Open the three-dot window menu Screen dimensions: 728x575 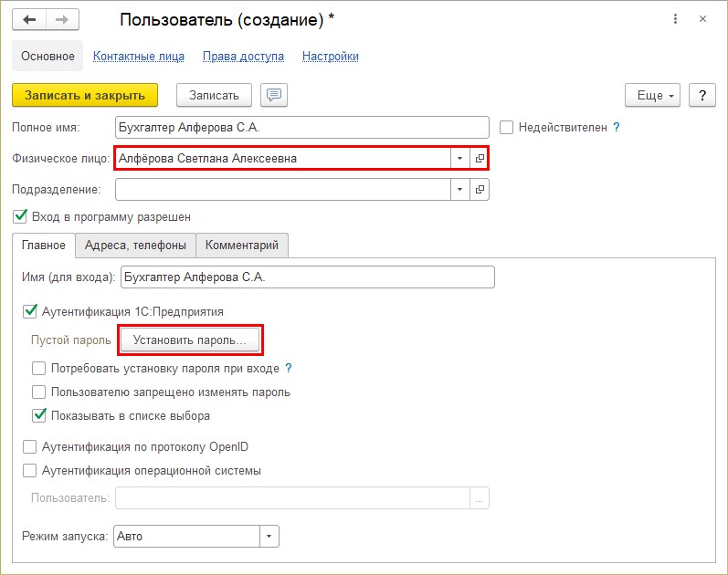coord(675,19)
